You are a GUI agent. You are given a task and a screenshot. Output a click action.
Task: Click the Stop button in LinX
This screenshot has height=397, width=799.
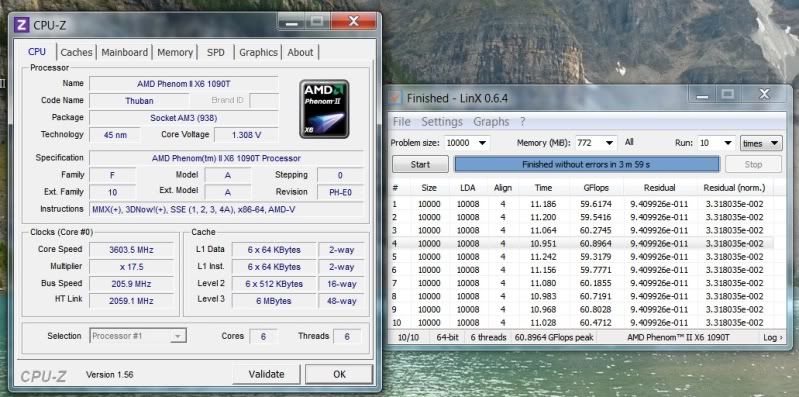(x=753, y=164)
